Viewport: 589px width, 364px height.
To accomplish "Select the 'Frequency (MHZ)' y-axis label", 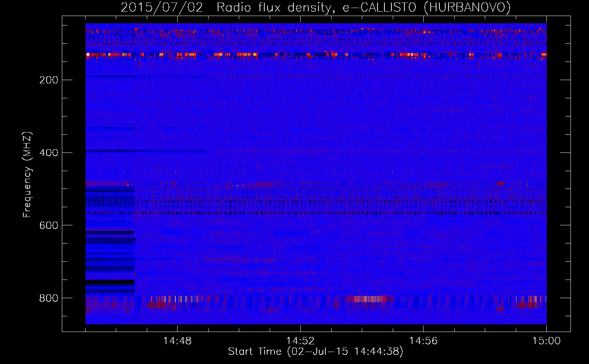I will tap(27, 175).
